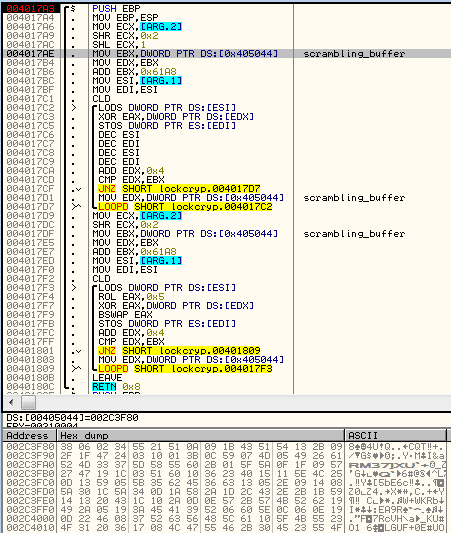Click the JNZ SHORT lockcryp.00401809 jump
The image size is (451, 533).
(179, 351)
